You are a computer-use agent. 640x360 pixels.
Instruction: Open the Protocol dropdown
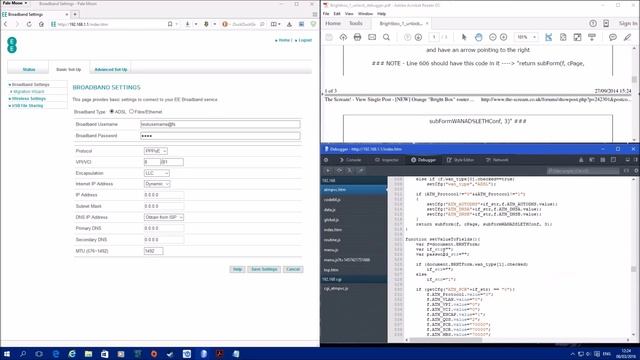coord(156,151)
